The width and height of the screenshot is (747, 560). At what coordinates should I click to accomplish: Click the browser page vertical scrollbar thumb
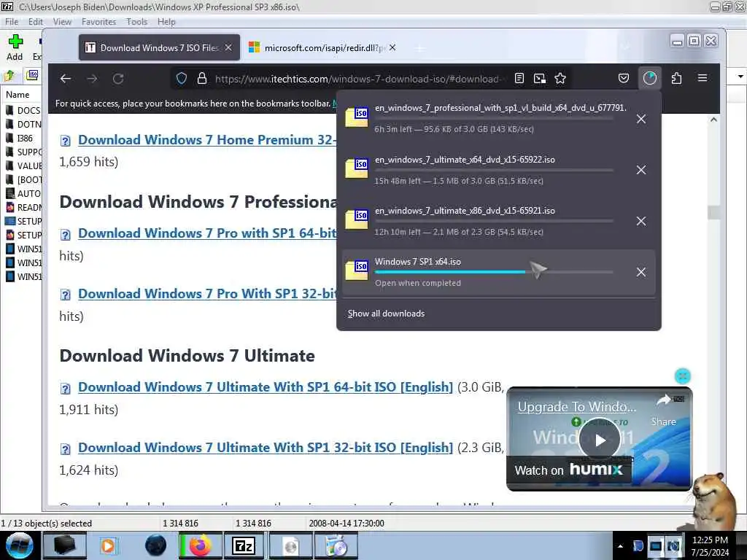(713, 212)
